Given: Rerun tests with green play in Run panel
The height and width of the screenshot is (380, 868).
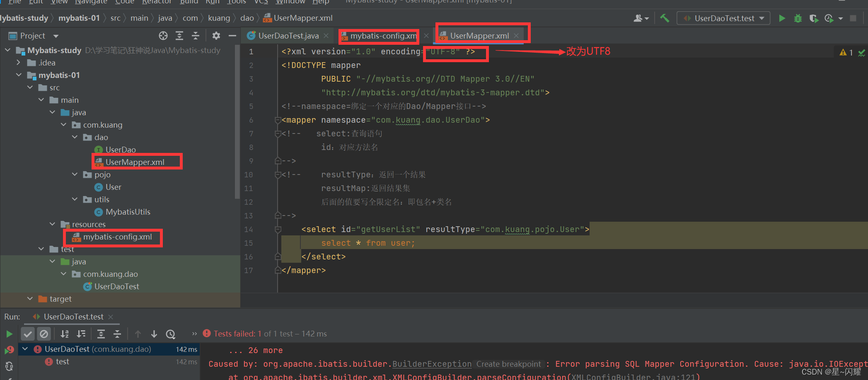Looking at the screenshot, I should pyautogui.click(x=9, y=334).
